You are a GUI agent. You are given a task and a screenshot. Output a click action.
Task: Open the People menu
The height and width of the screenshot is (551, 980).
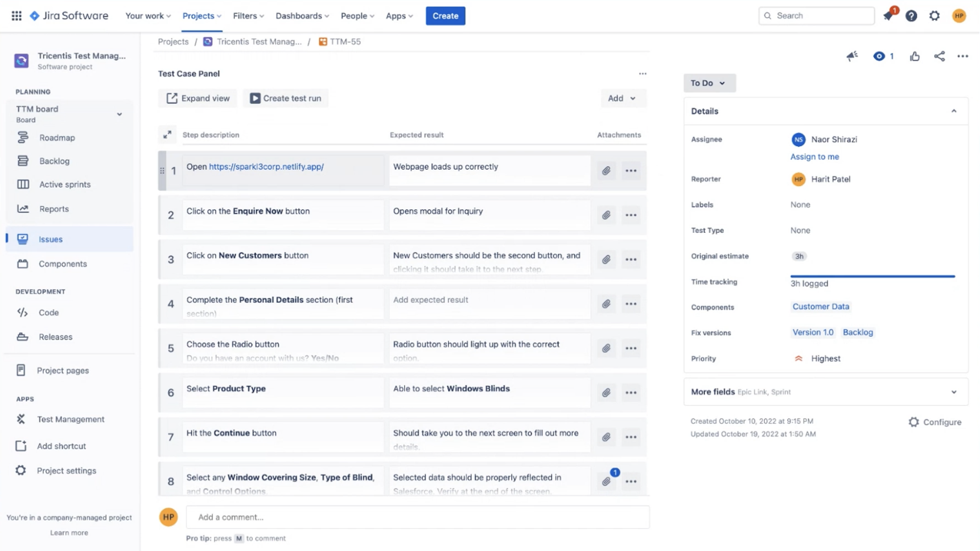[357, 16]
